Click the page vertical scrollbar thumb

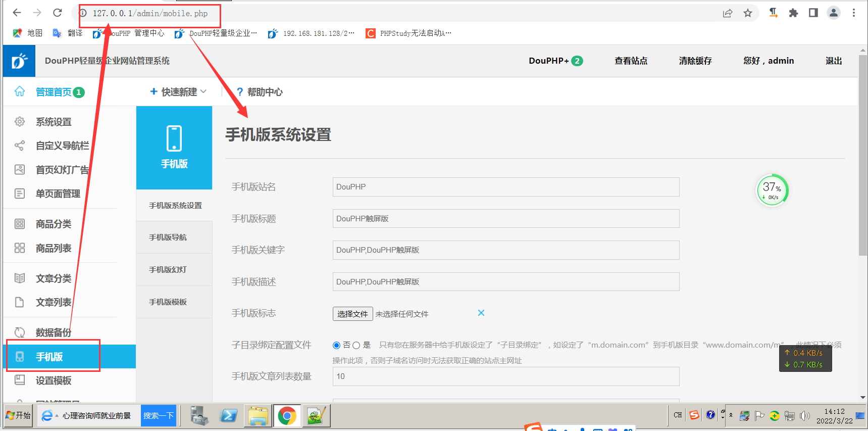pos(863,155)
